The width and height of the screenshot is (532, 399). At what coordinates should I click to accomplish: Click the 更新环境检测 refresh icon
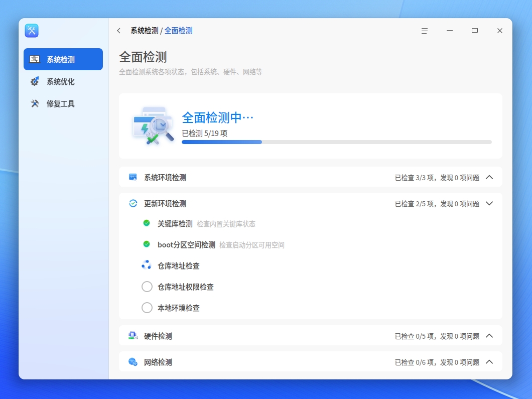[133, 203]
